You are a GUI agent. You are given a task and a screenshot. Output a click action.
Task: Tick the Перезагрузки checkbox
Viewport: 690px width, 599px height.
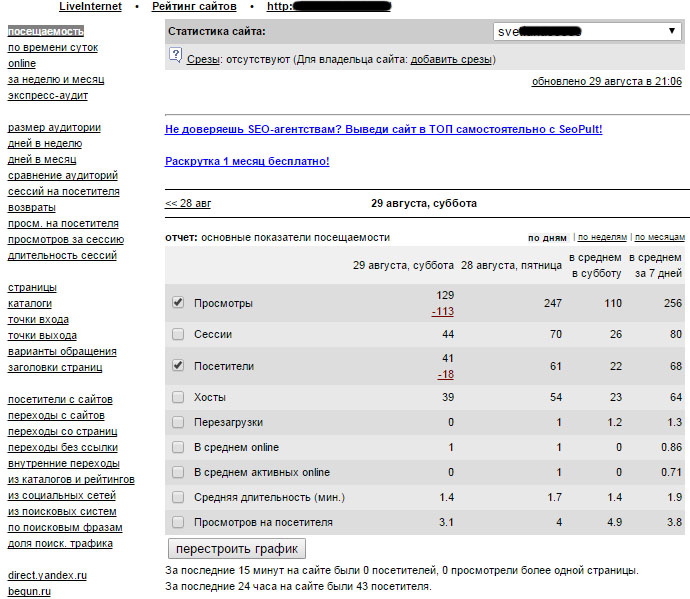tap(178, 422)
